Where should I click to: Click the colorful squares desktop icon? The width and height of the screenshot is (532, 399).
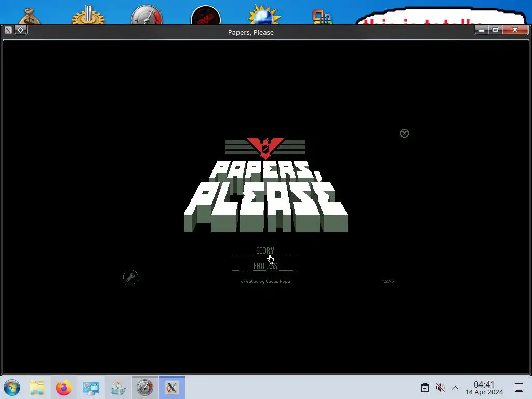(x=322, y=17)
